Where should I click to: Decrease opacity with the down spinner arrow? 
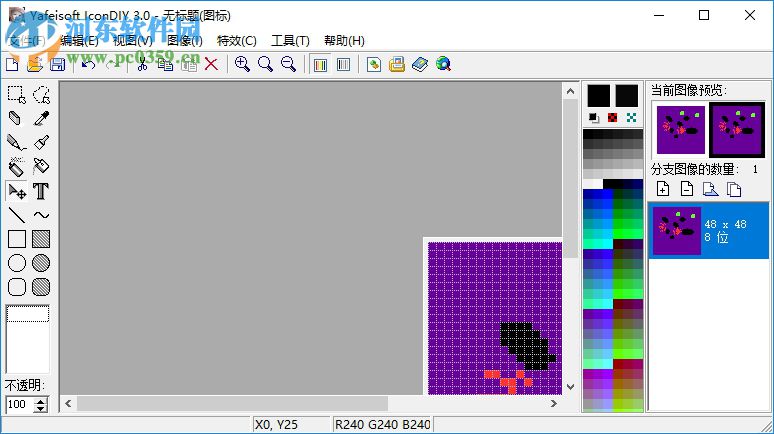(41, 409)
